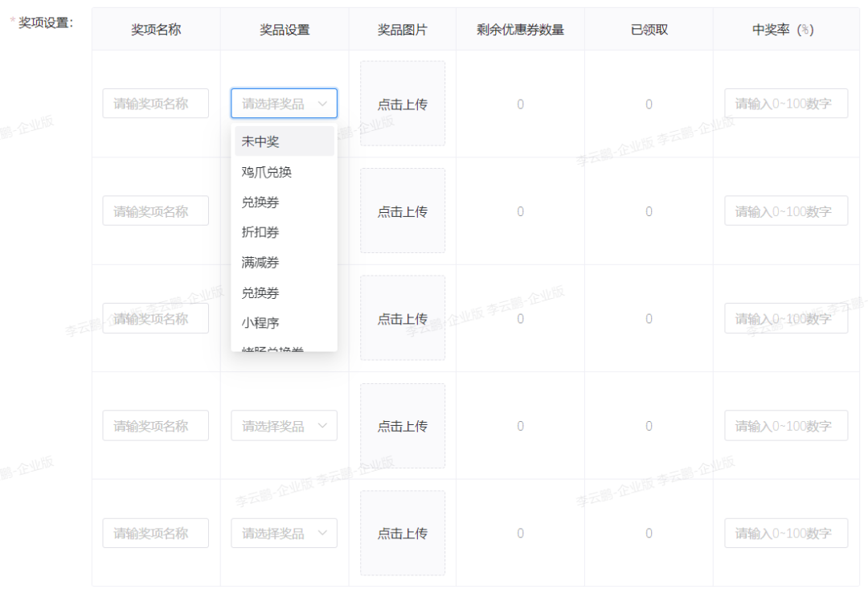868x593 pixels.
Task: Choose 鸡爪兑换 in the open dropdown
Action: point(265,171)
